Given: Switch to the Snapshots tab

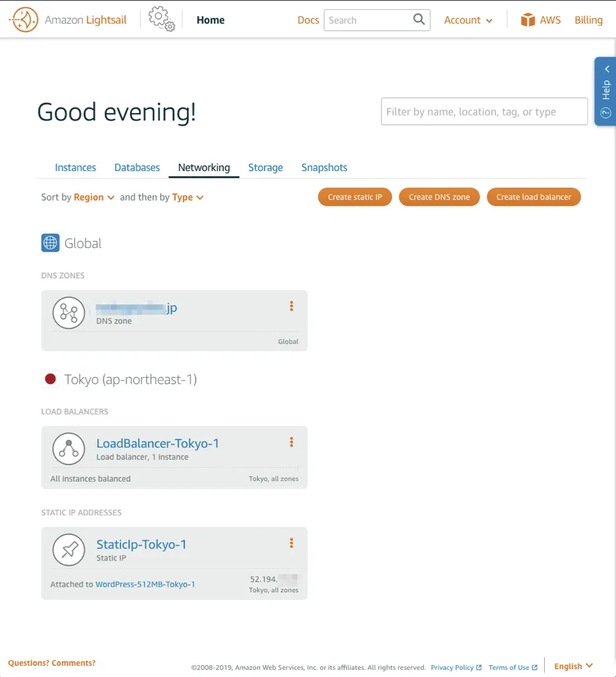Looking at the screenshot, I should [324, 168].
